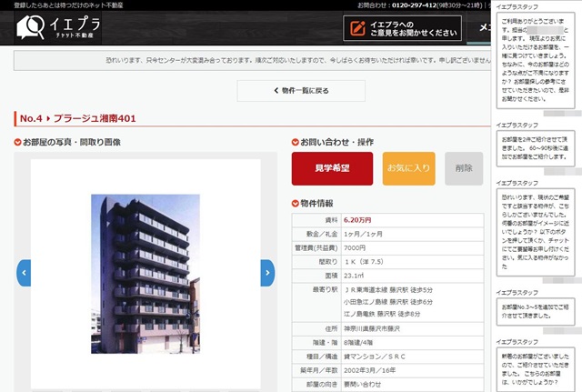Screen dimensions: 582x392
Task: Click the chevron icon beside 物件情報
Action: [295, 203]
